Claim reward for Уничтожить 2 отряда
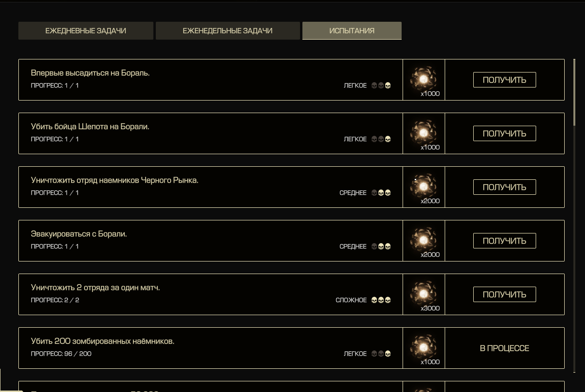The image size is (585, 392). click(x=504, y=294)
